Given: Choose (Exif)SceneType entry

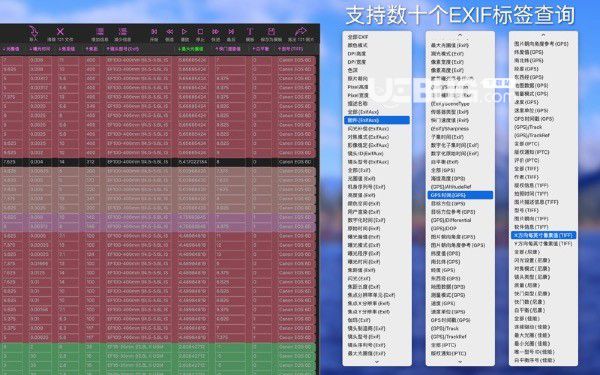Looking at the screenshot, I should [450, 104].
